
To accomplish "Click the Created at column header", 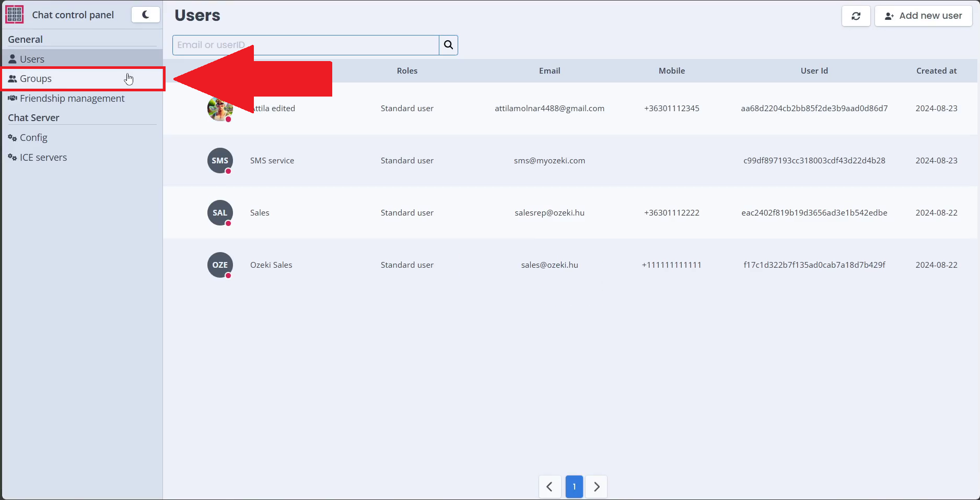I will [936, 71].
